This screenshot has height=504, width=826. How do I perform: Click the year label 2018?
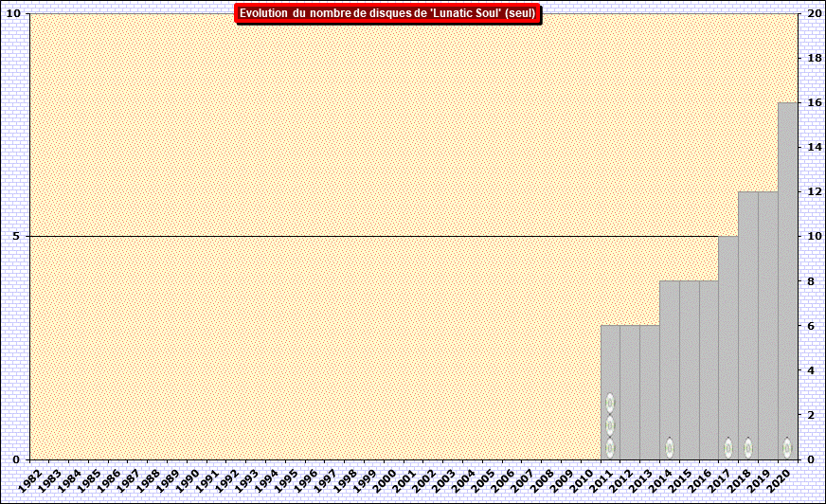point(738,480)
